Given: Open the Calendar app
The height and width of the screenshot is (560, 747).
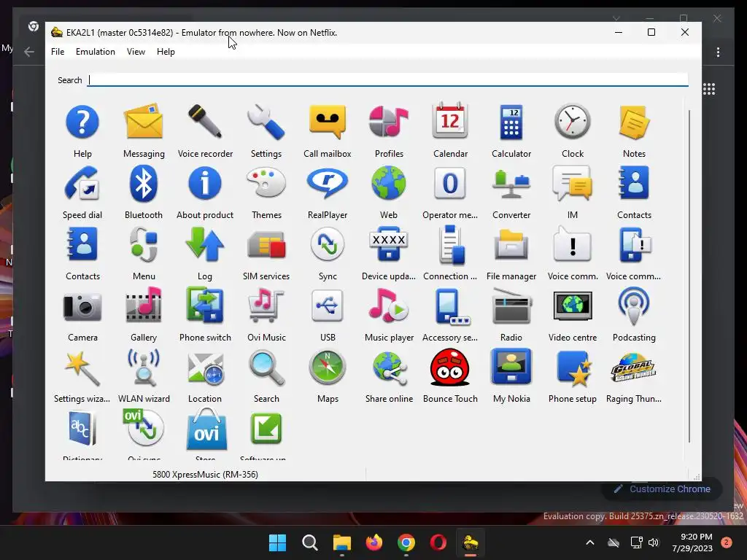Looking at the screenshot, I should [450, 120].
